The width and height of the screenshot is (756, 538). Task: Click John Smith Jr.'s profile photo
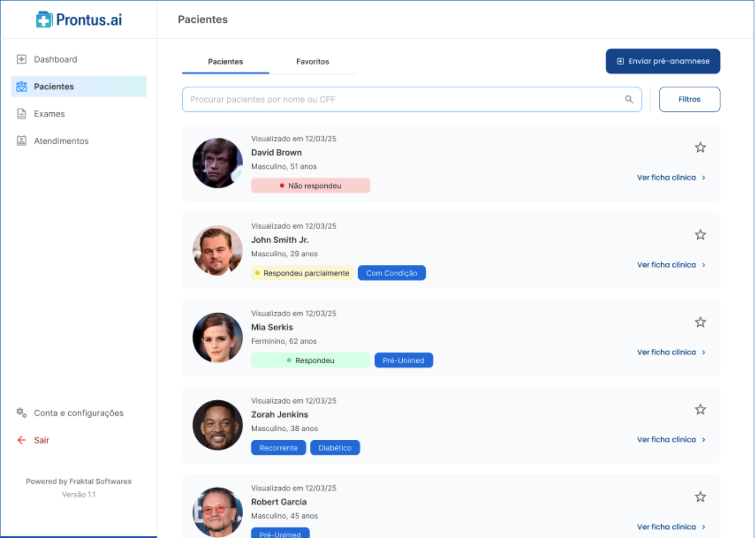click(217, 250)
